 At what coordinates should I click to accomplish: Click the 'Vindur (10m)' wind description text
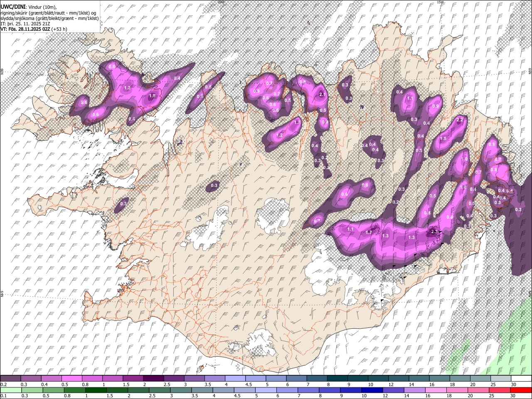pos(42,7)
